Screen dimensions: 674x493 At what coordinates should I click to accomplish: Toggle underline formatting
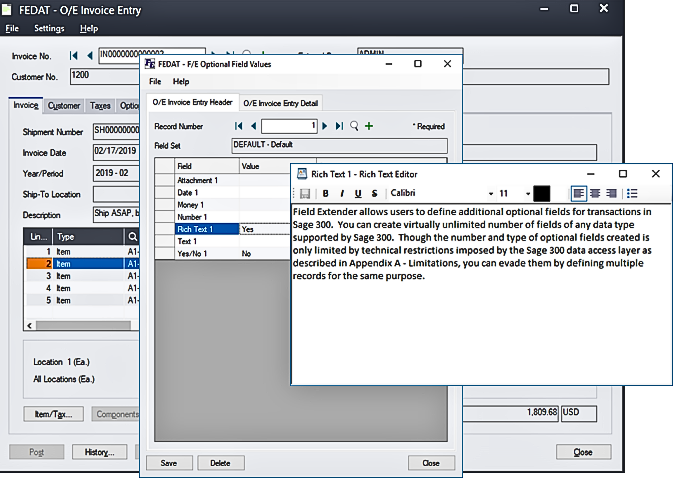(357, 193)
